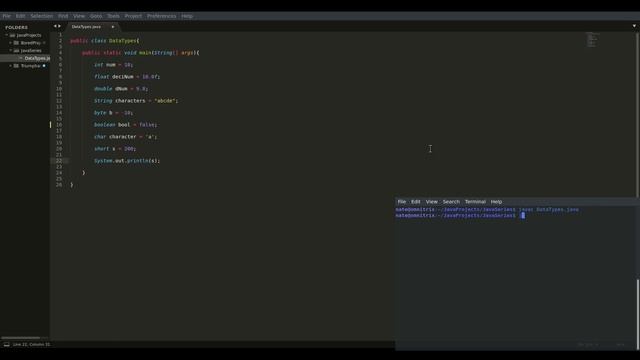Click line number 22 in the gutter
The width and height of the screenshot is (640, 360).
coord(59,161)
